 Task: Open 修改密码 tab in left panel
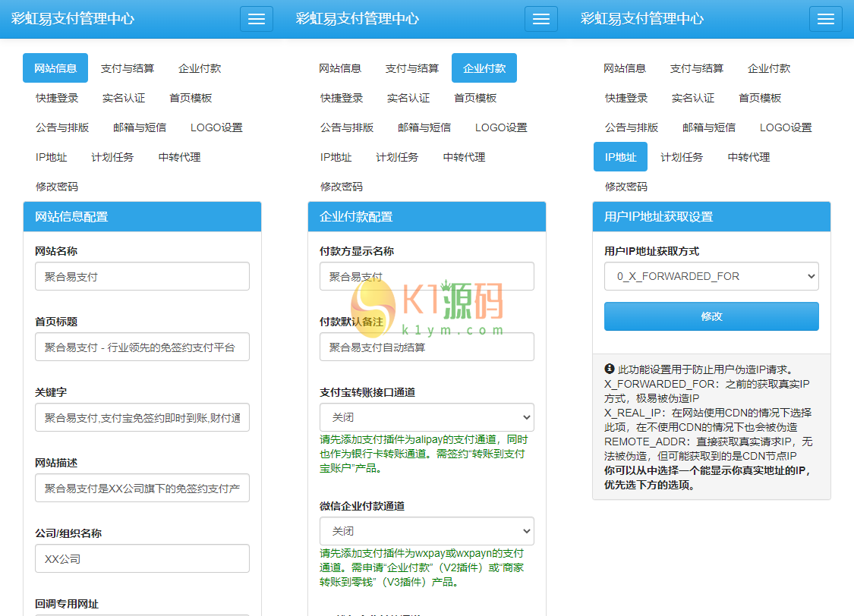(x=57, y=187)
